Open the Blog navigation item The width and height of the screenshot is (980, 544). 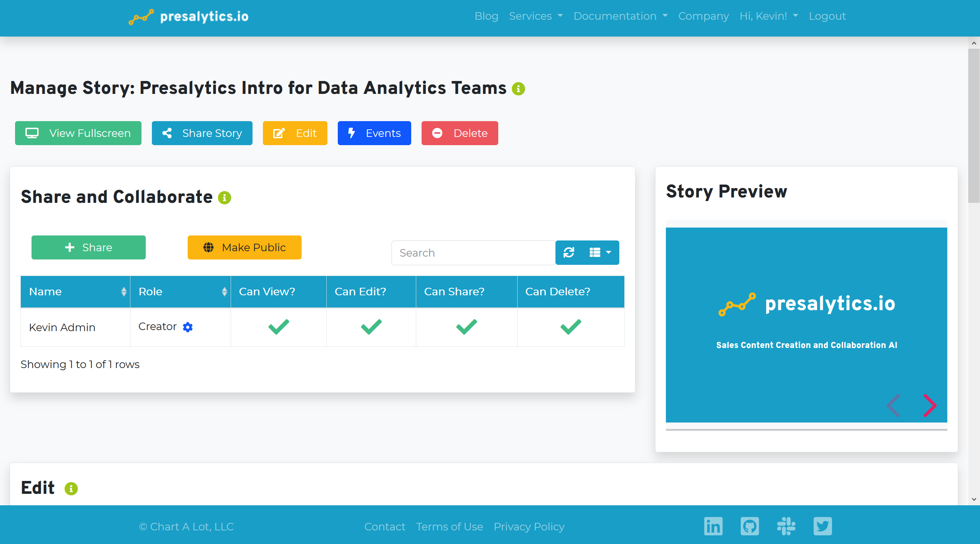click(486, 16)
